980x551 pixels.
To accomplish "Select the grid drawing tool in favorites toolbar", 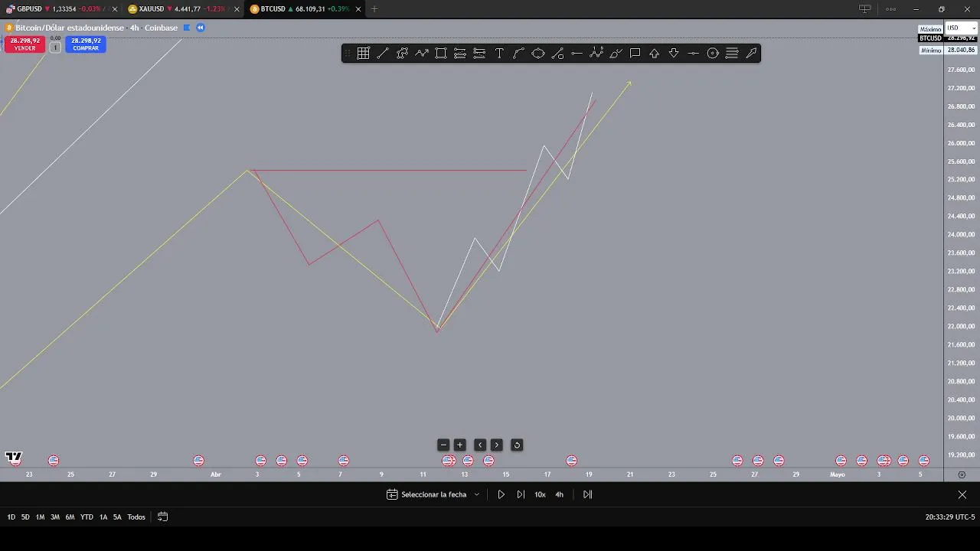I will pos(363,53).
